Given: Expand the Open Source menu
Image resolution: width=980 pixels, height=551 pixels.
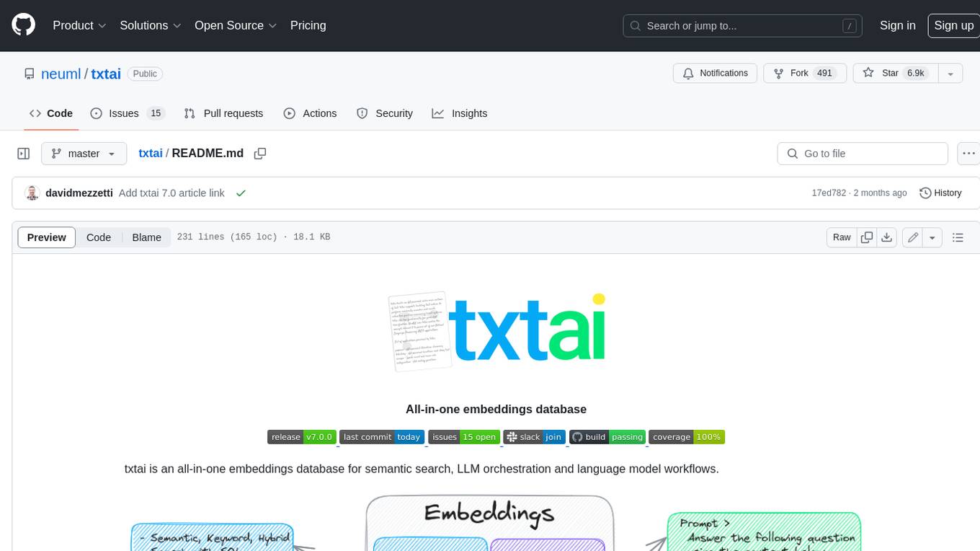Looking at the screenshot, I should coord(236,25).
